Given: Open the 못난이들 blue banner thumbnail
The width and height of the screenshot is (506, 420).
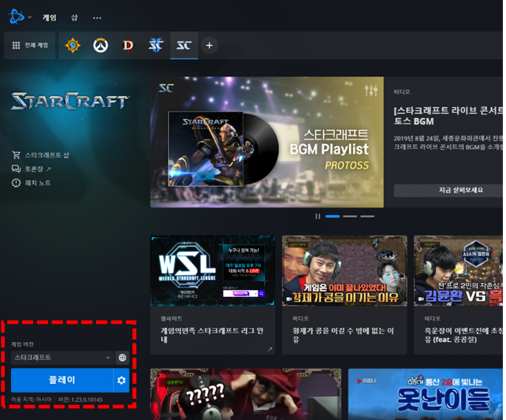Looking at the screenshot, I should [x=426, y=394].
